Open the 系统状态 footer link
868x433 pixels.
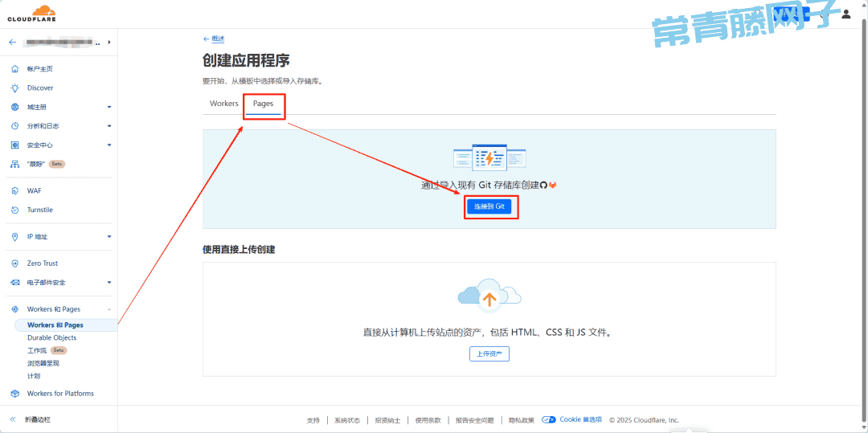coord(347,420)
